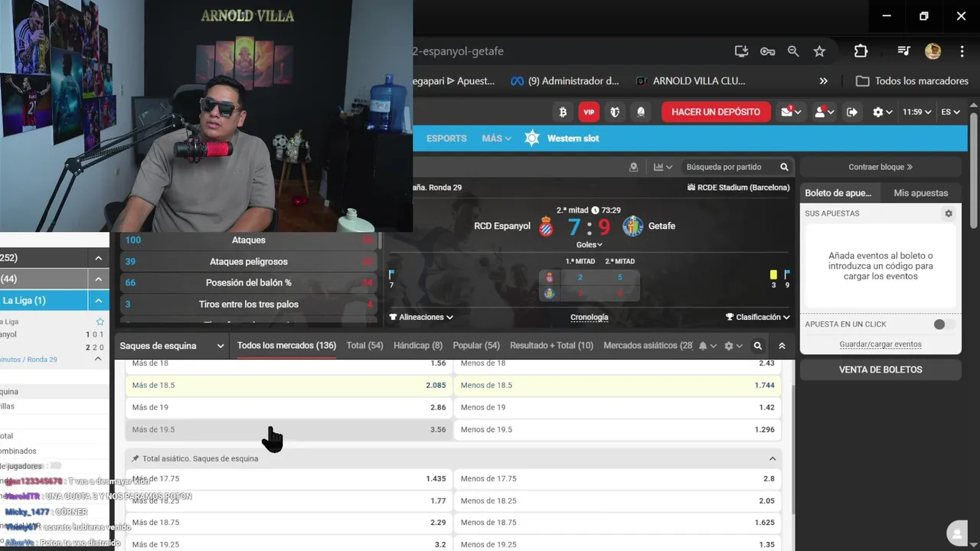The image size is (980, 551).
Task: Open the user account profile menu
Action: click(x=824, y=112)
